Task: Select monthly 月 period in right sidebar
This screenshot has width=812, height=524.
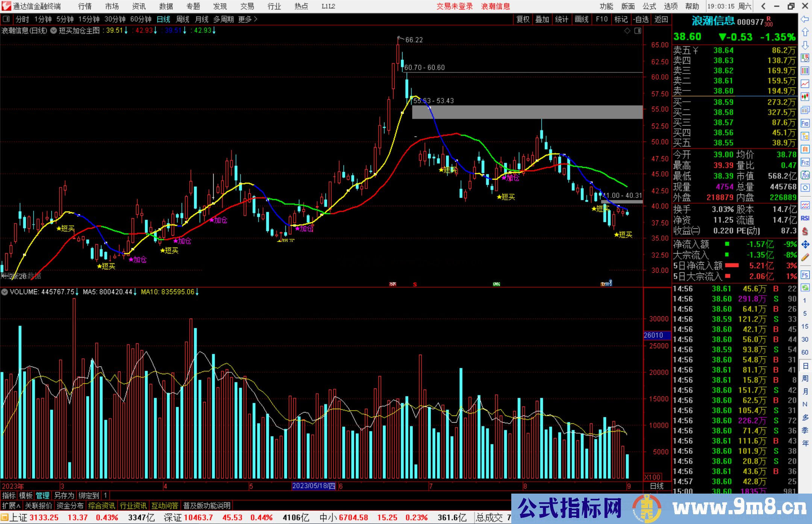Action: [x=805, y=391]
